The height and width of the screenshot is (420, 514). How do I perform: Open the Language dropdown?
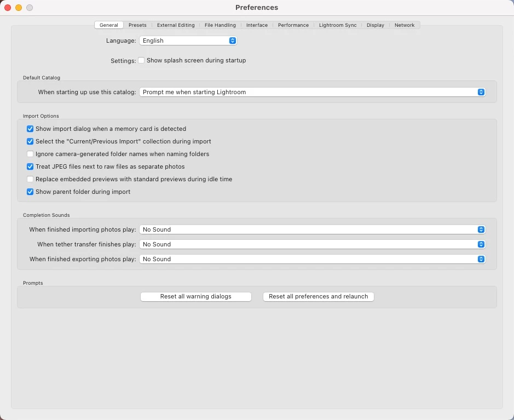tap(188, 41)
